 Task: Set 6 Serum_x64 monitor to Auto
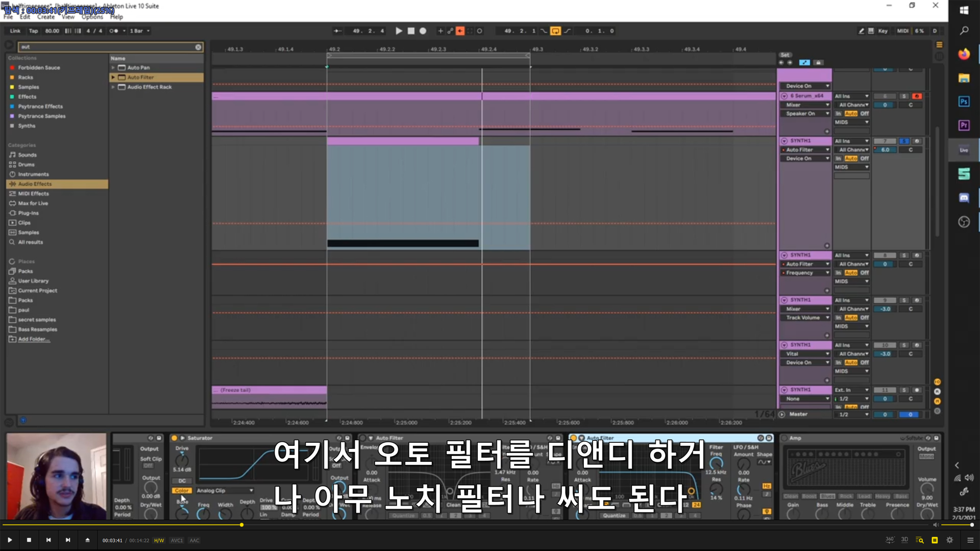point(851,114)
